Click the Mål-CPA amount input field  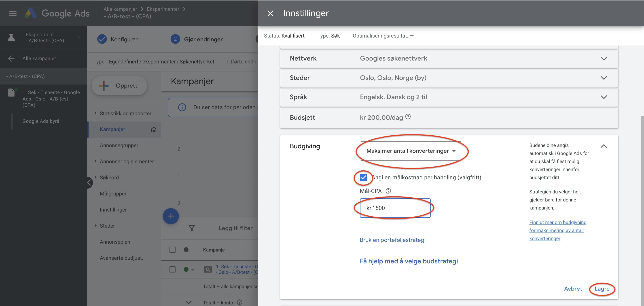click(x=395, y=208)
